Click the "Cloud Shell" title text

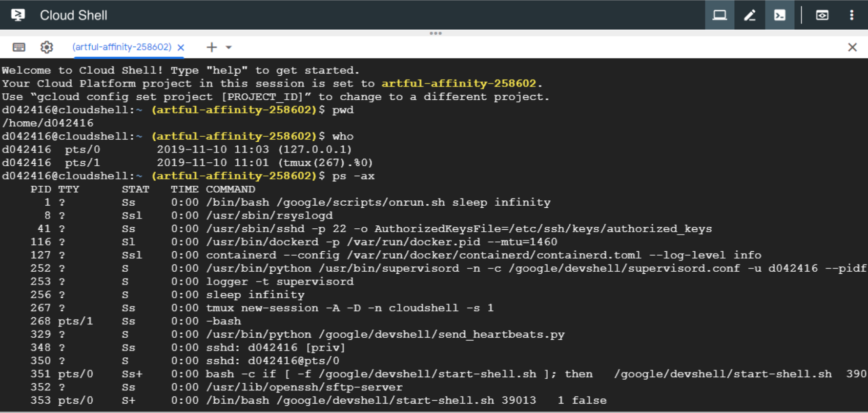tap(74, 15)
